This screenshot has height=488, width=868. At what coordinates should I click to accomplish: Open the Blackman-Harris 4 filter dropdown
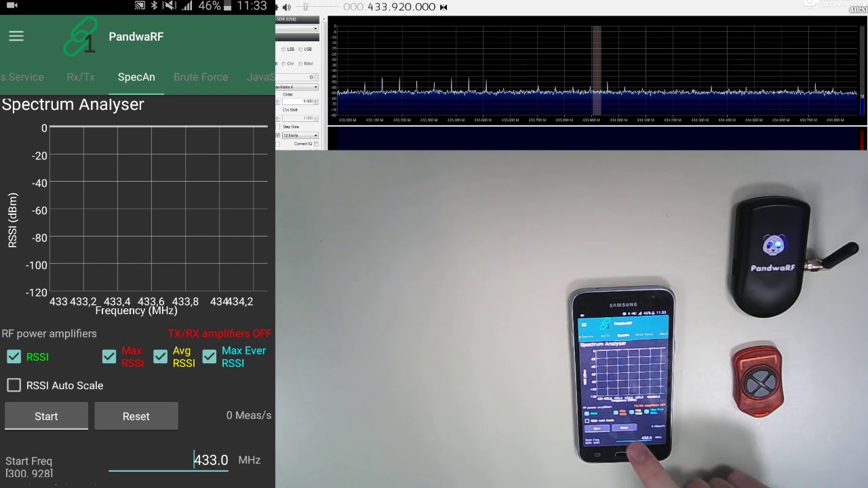click(297, 87)
